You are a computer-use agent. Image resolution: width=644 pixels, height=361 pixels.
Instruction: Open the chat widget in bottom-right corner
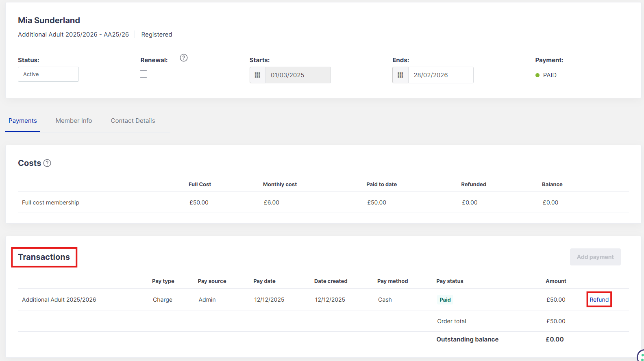641,356
